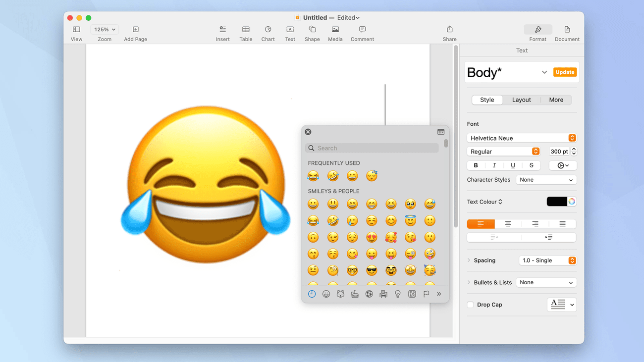The image size is (644, 362).
Task: Open the Helvetica Neue font dropdown
Action: (x=522, y=138)
